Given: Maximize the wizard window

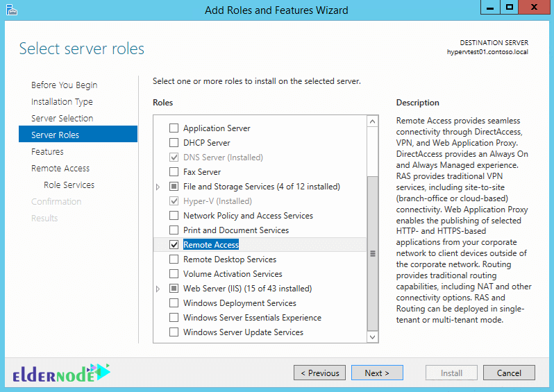Looking at the screenshot, I should pyautogui.click(x=509, y=8).
